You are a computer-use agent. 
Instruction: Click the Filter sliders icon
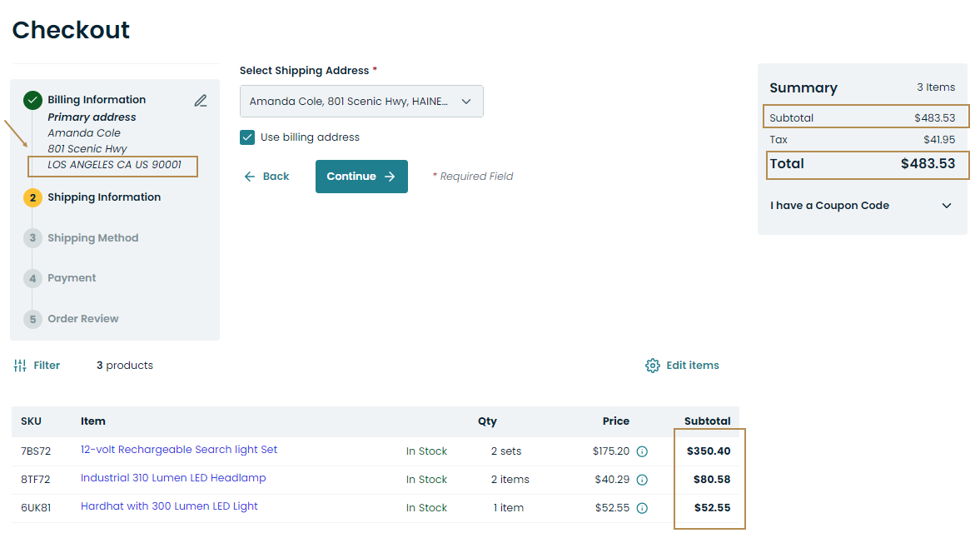tap(21, 366)
